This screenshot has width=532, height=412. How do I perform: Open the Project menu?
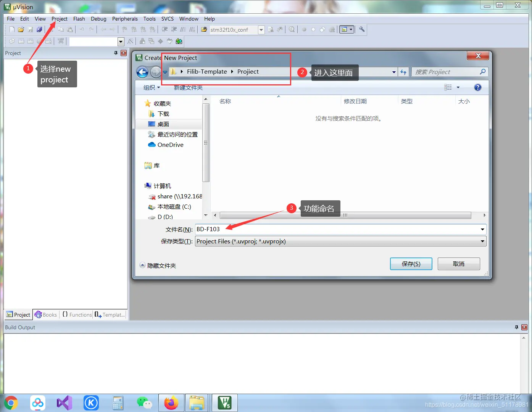(x=60, y=19)
